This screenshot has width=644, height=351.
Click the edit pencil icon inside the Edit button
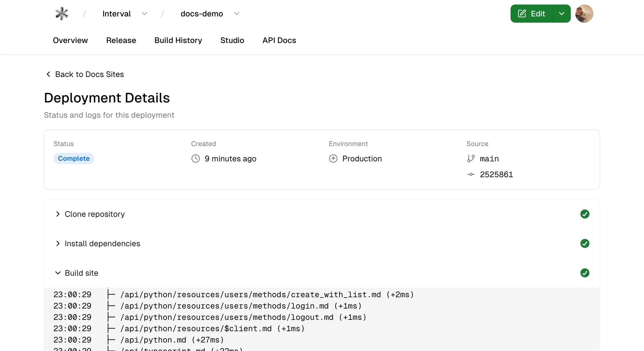522,13
